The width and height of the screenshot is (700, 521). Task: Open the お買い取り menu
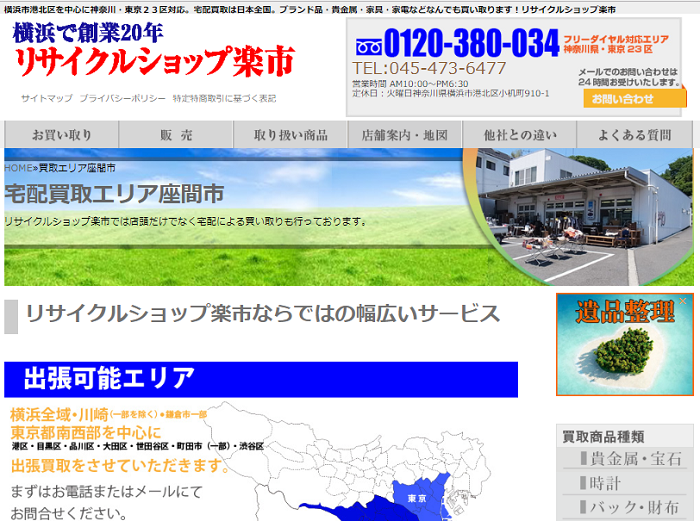[x=62, y=134]
